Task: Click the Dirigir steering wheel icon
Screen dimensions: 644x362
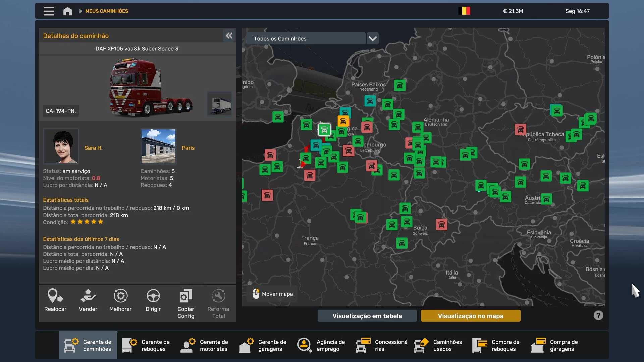Action: 153,296
